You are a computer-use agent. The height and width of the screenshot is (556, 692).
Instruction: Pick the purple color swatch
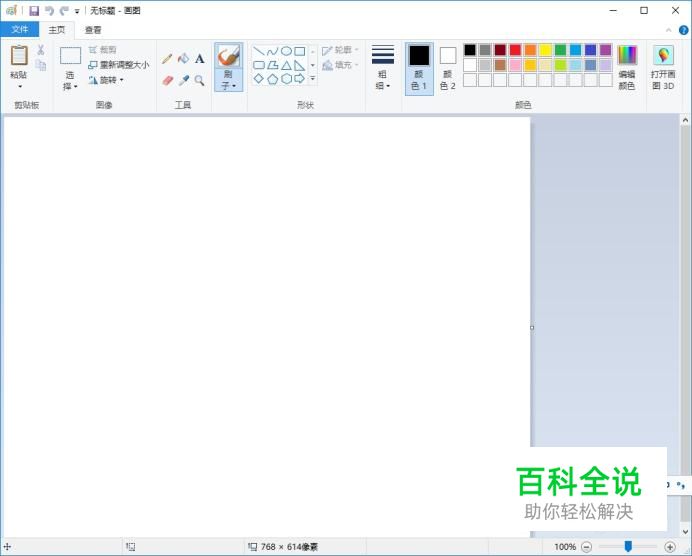[x=606, y=50]
